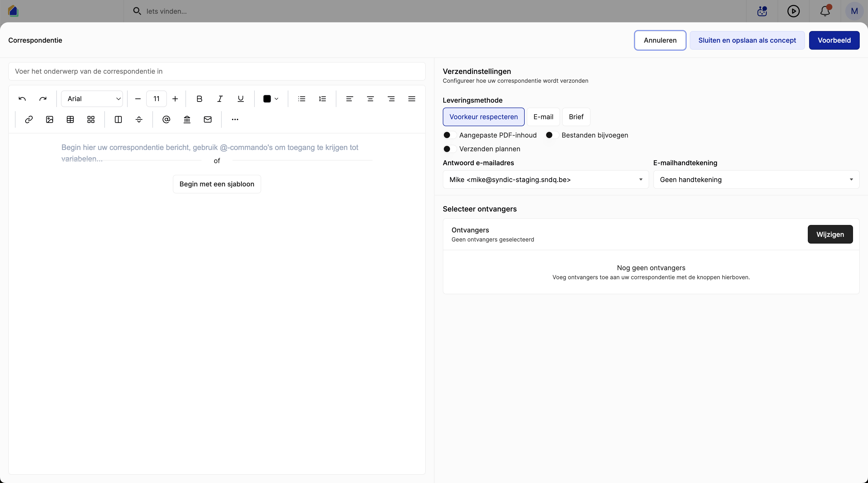Click the Annuleren button

660,41
